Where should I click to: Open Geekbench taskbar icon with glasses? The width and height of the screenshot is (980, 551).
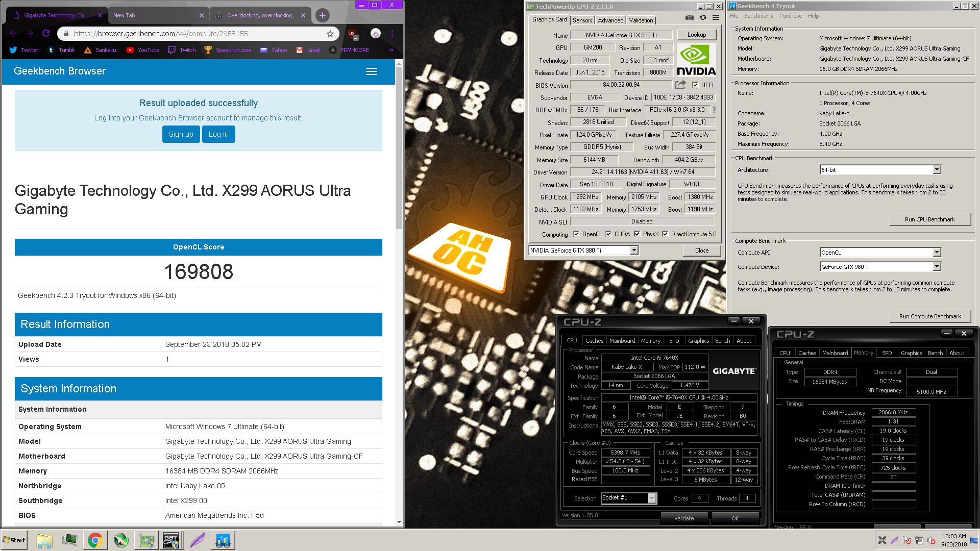pos(223,540)
